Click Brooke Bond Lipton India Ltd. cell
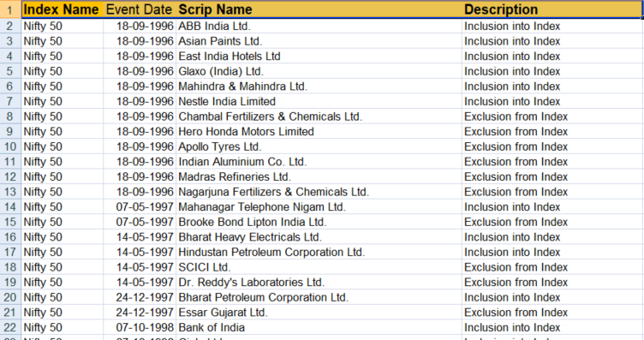The image size is (644, 340). tap(319, 222)
